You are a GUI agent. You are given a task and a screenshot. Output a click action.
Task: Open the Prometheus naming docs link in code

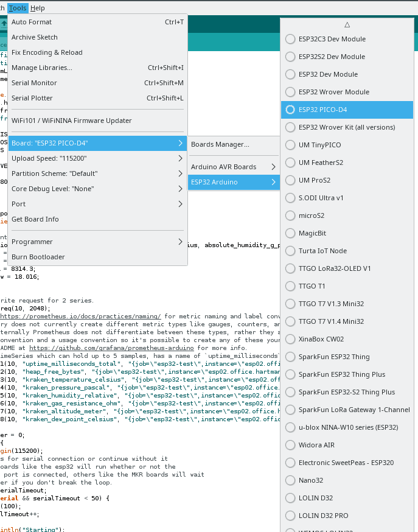coord(81,316)
